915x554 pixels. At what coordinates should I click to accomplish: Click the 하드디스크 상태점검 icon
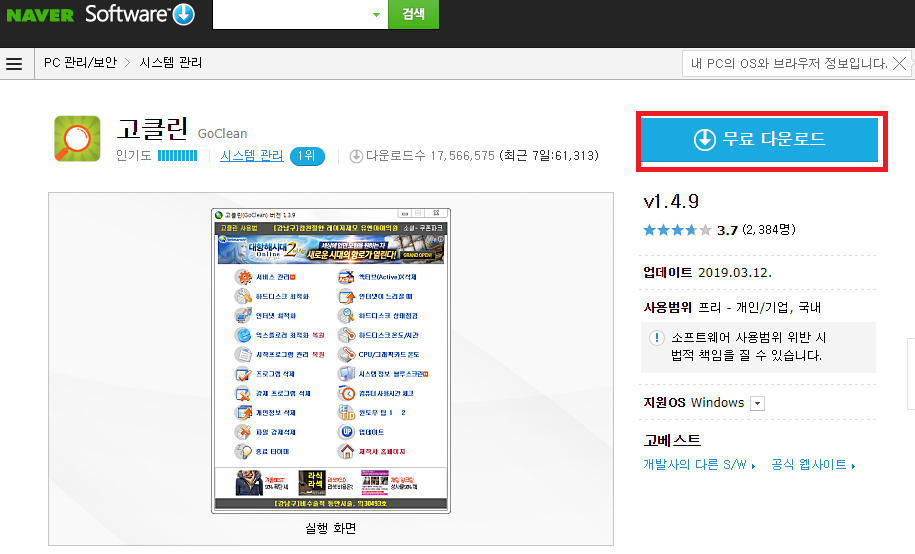coord(347,315)
